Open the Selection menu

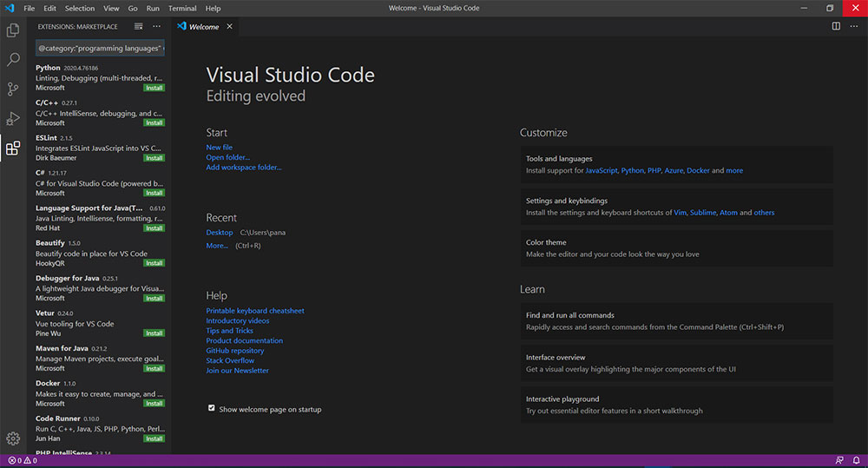click(x=80, y=8)
